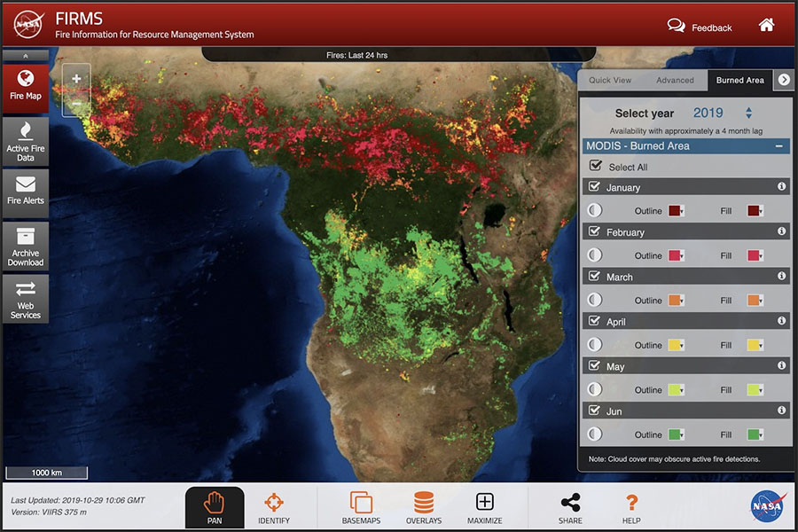Open Active Fire Data panel
The width and height of the screenshot is (798, 532).
[26, 142]
